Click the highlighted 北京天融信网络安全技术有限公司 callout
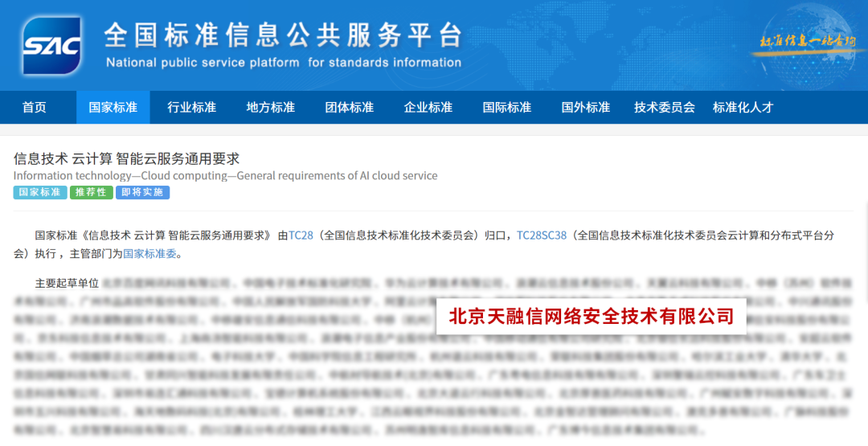 (591, 316)
